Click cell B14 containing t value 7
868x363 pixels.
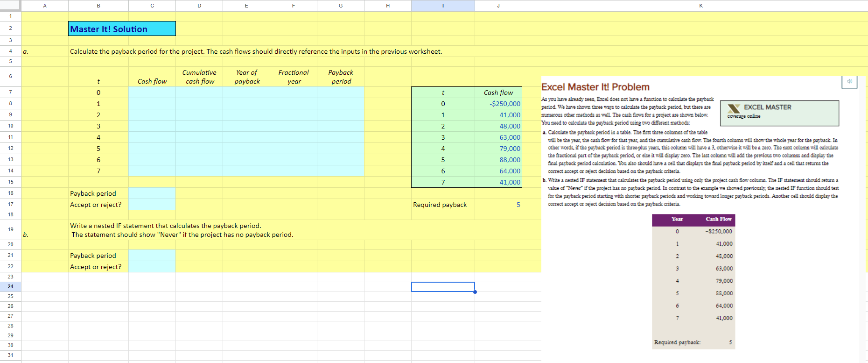click(98, 171)
